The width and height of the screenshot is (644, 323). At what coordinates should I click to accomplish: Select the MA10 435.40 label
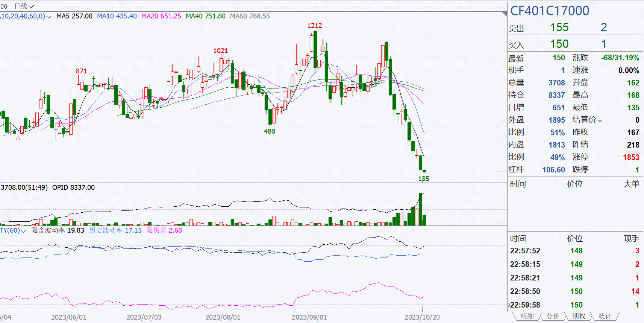coord(117,16)
